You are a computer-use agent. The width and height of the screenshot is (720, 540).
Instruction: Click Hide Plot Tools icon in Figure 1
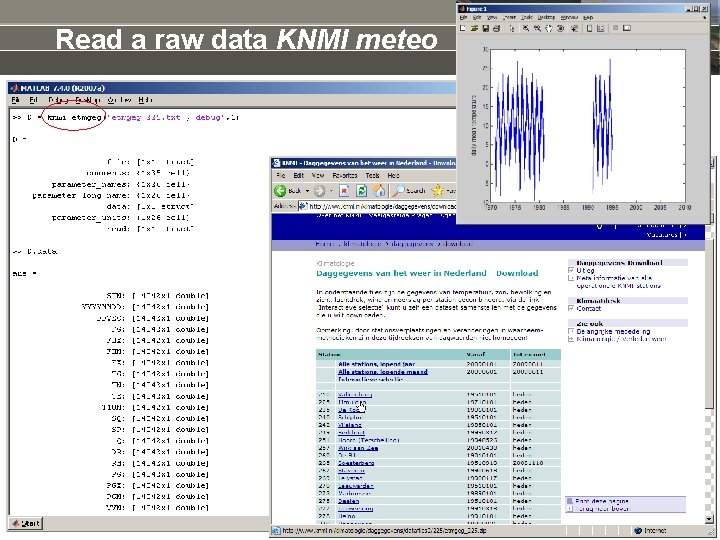[x=616, y=28]
